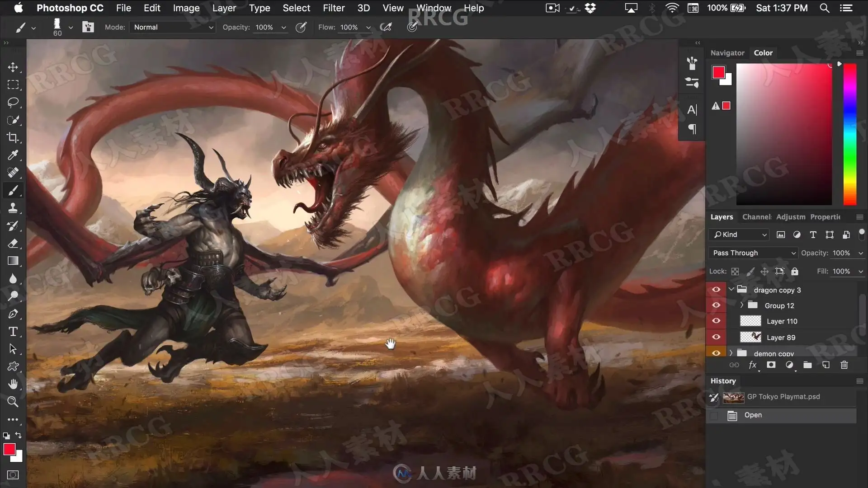Open the layer Kind filter dropdown

pos(740,235)
